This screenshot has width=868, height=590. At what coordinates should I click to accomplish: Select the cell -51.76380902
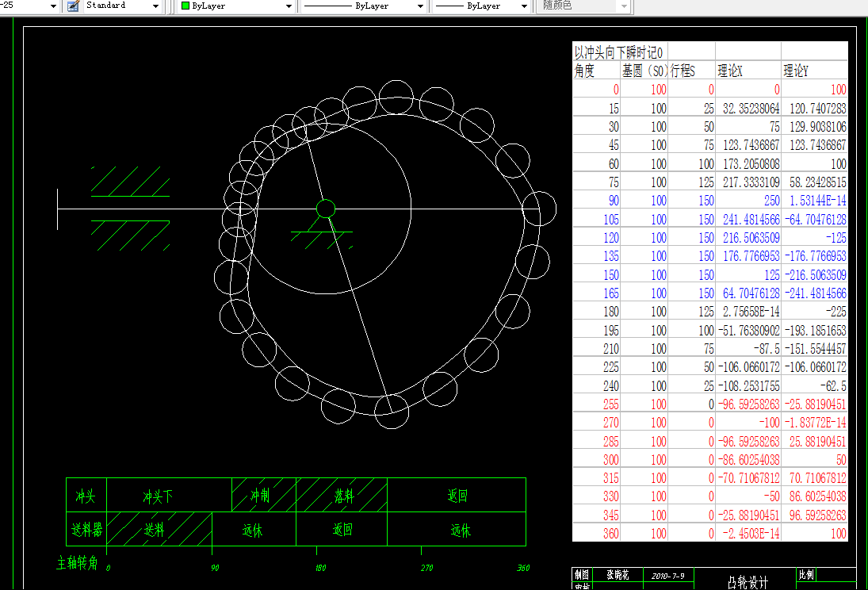point(748,331)
